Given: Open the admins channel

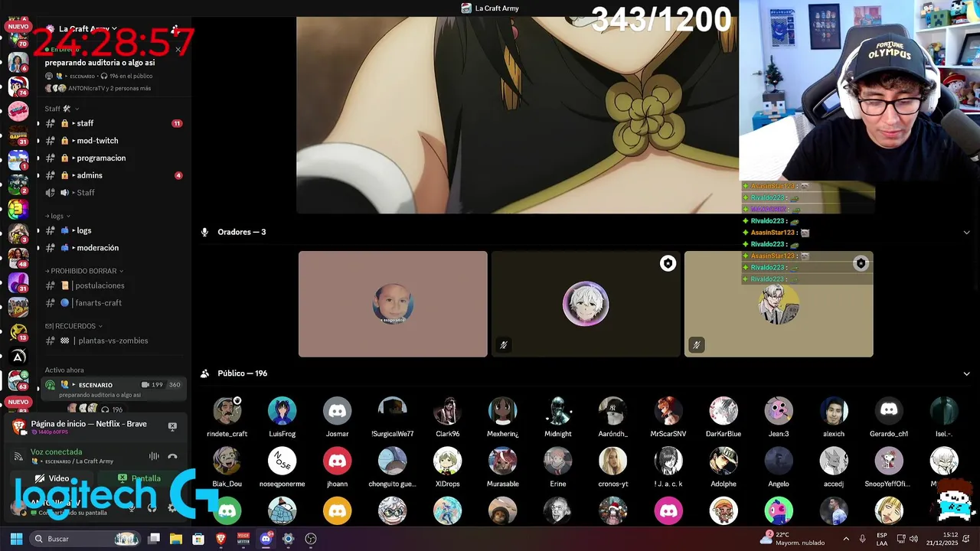Looking at the screenshot, I should [x=113, y=175].
